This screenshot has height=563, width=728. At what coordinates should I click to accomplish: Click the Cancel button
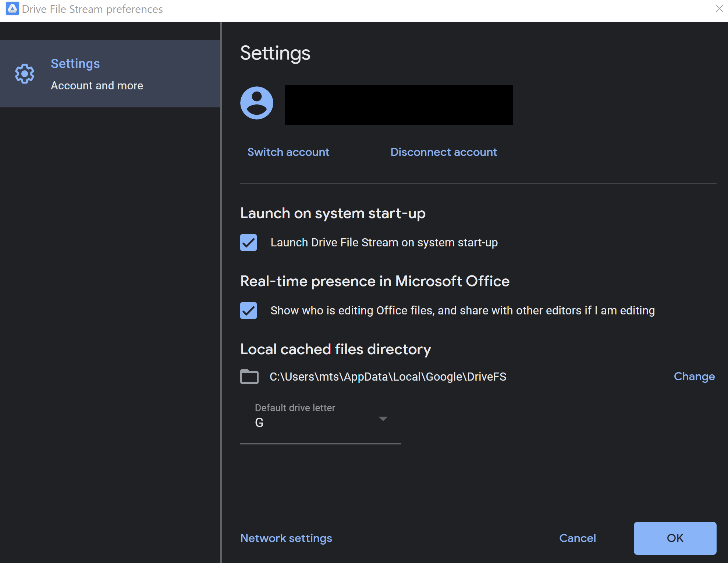(578, 538)
